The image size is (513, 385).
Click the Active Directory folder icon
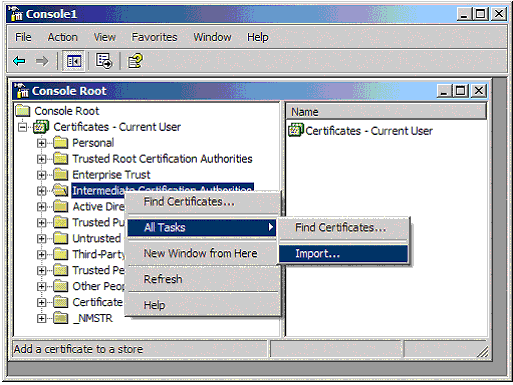(61, 206)
